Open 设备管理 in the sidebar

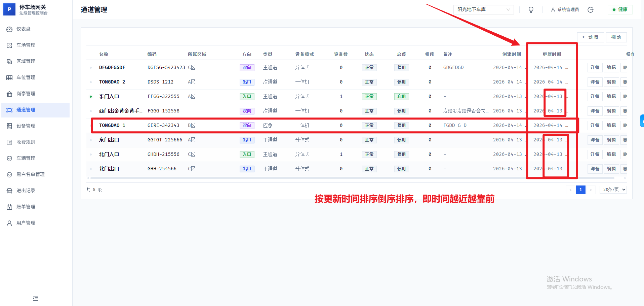click(26, 126)
